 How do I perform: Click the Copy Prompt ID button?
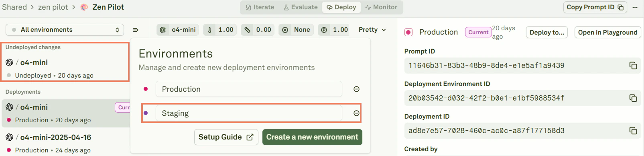(595, 7)
